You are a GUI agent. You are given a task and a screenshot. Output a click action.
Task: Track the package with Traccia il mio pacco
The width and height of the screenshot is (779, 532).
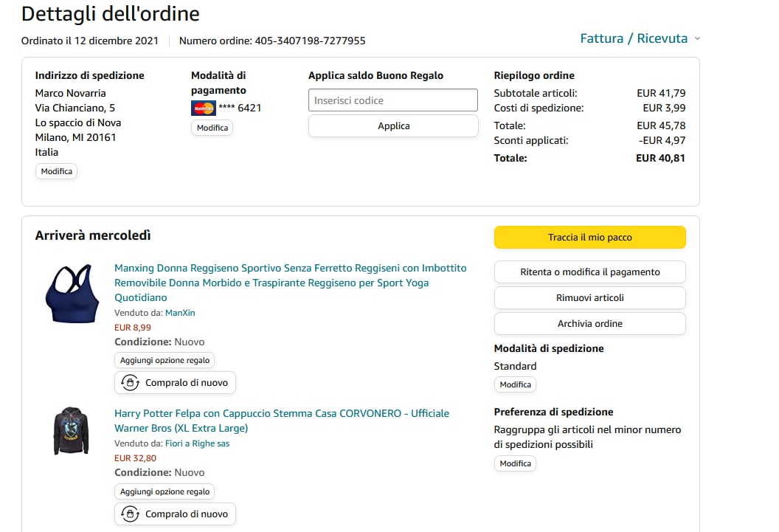click(x=589, y=238)
